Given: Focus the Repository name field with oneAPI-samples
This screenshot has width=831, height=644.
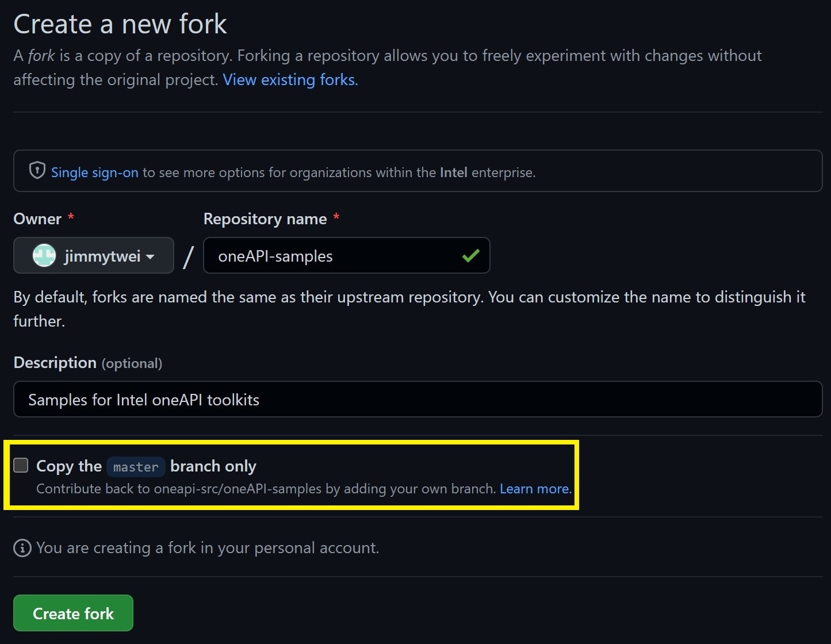Looking at the screenshot, I should [x=347, y=255].
